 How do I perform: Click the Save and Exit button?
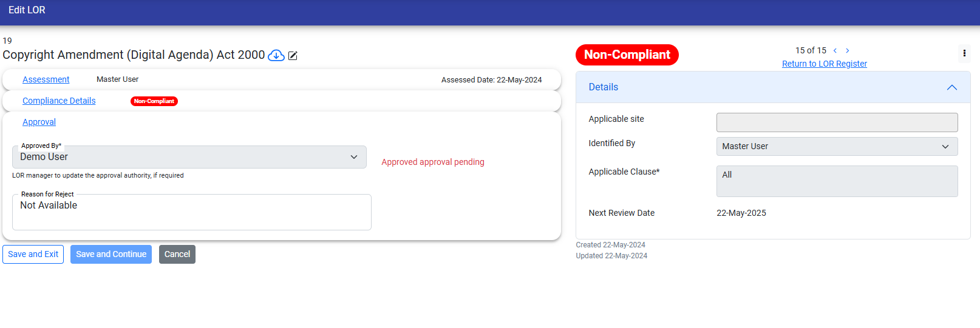[33, 254]
